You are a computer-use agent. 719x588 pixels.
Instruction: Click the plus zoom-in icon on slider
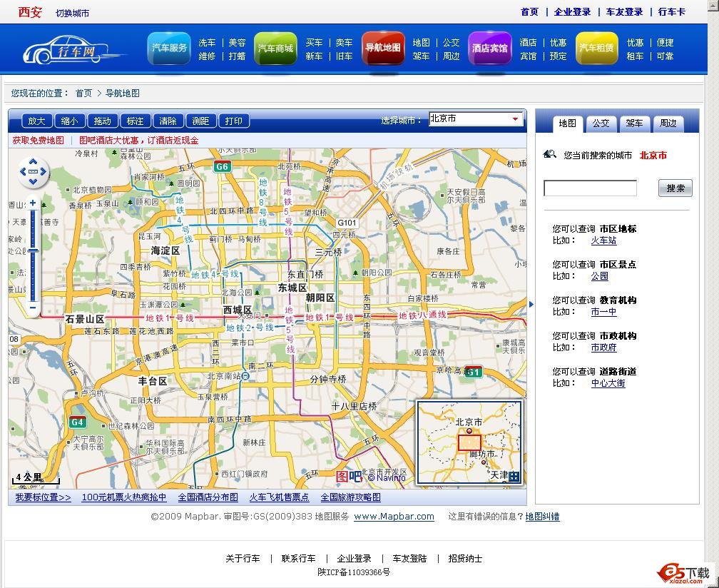33,203
